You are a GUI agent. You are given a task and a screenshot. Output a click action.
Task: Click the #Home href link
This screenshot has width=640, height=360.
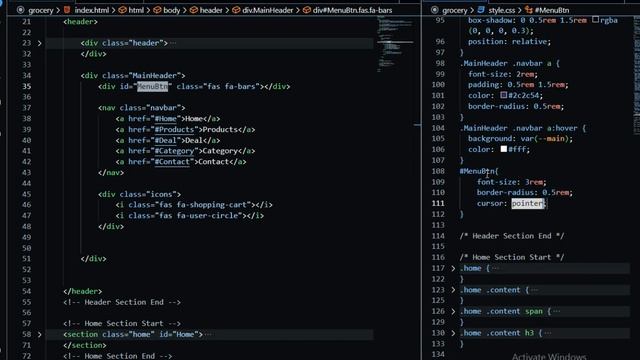coord(165,119)
